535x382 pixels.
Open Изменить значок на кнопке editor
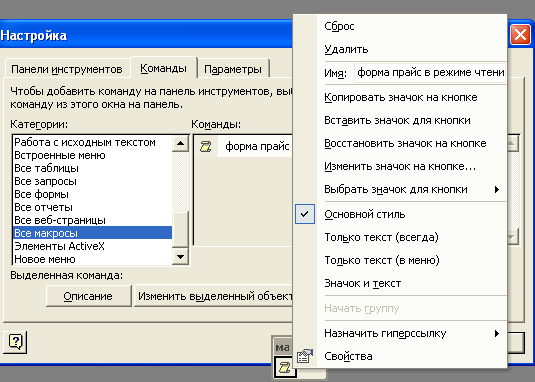tap(400, 166)
